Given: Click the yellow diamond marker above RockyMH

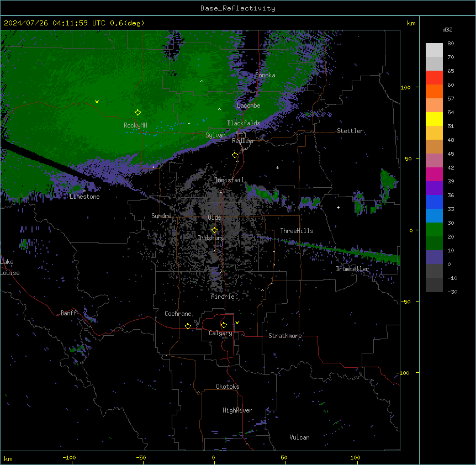Looking at the screenshot, I should pyautogui.click(x=137, y=112).
